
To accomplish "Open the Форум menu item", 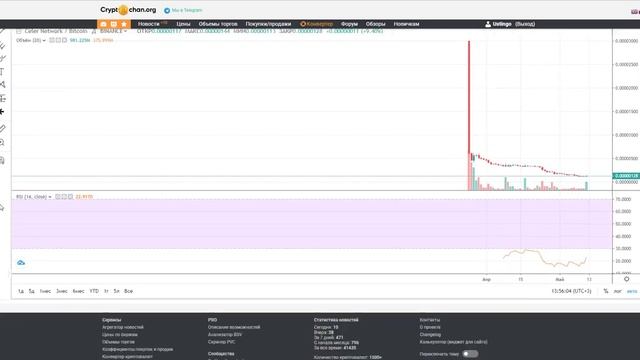I will 349,24.
